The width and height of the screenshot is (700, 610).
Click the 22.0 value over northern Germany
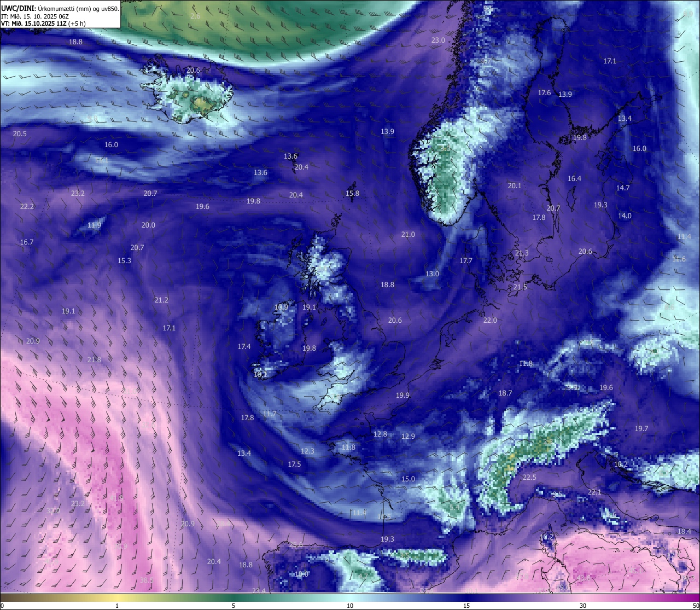[490, 321]
